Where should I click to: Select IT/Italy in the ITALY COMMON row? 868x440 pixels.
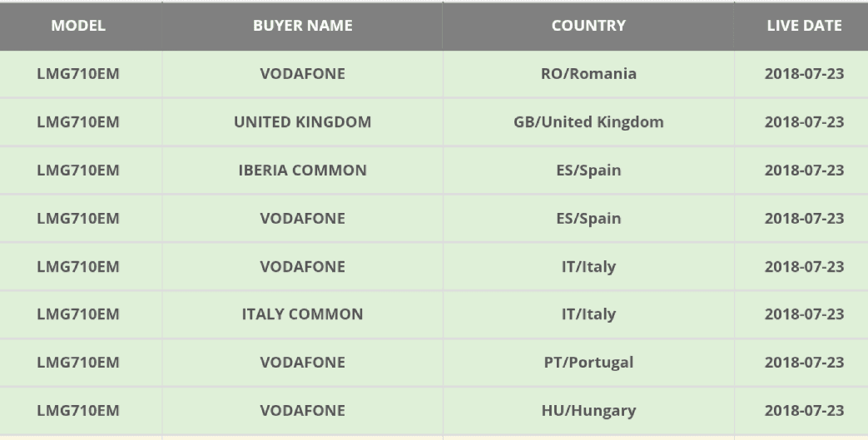(588, 314)
